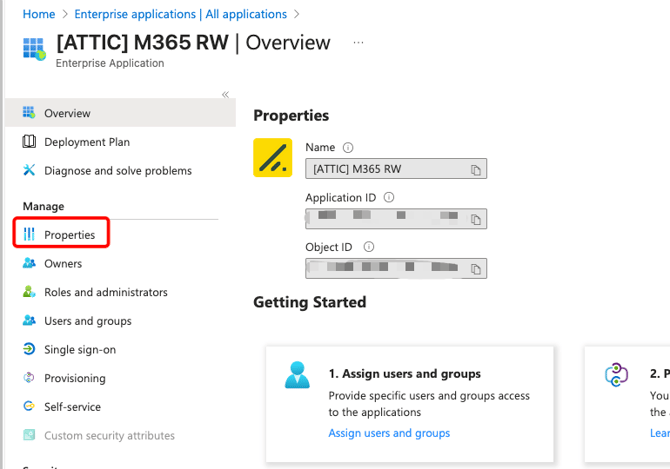Copy the application Name to clipboard

pos(476,170)
